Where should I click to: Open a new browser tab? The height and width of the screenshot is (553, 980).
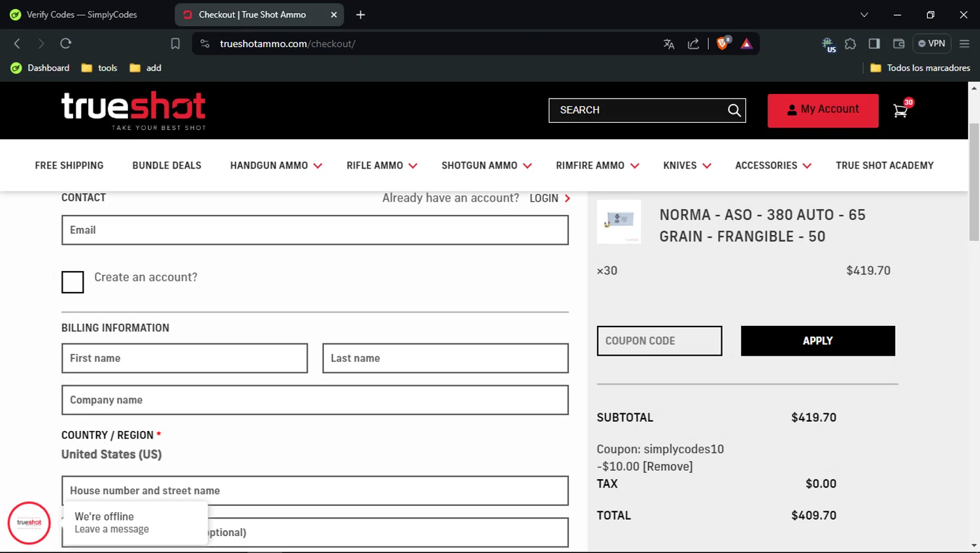pyautogui.click(x=361, y=14)
